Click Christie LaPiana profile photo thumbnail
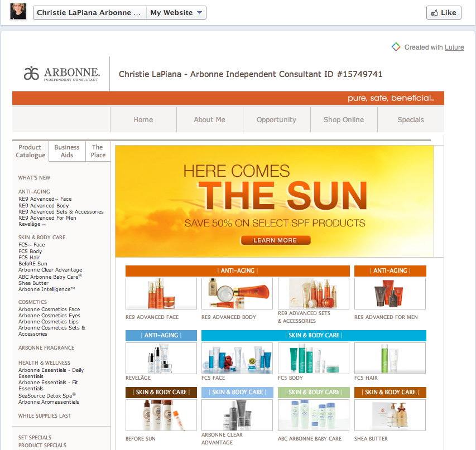Image resolution: width=476 pixels, height=450 pixels. (x=18, y=12)
